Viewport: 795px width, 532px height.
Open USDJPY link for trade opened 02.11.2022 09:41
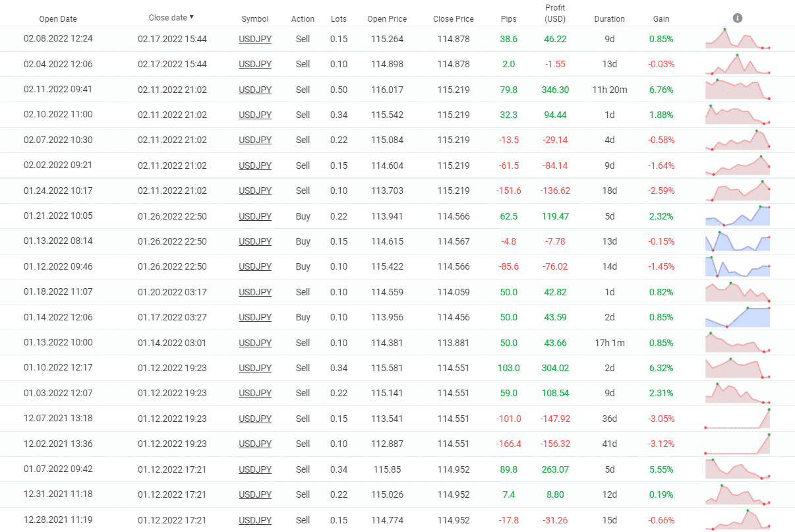pos(255,90)
